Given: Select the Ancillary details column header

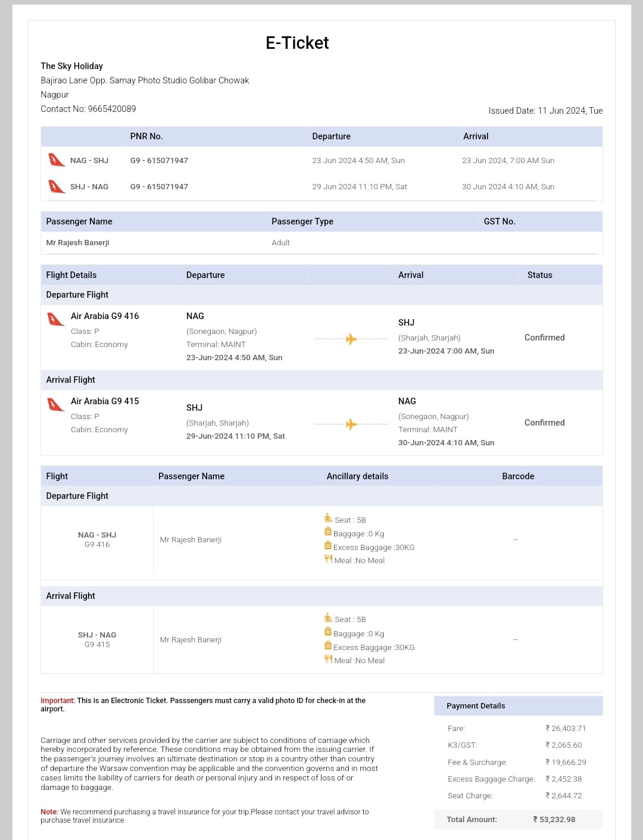Looking at the screenshot, I should (x=357, y=476).
